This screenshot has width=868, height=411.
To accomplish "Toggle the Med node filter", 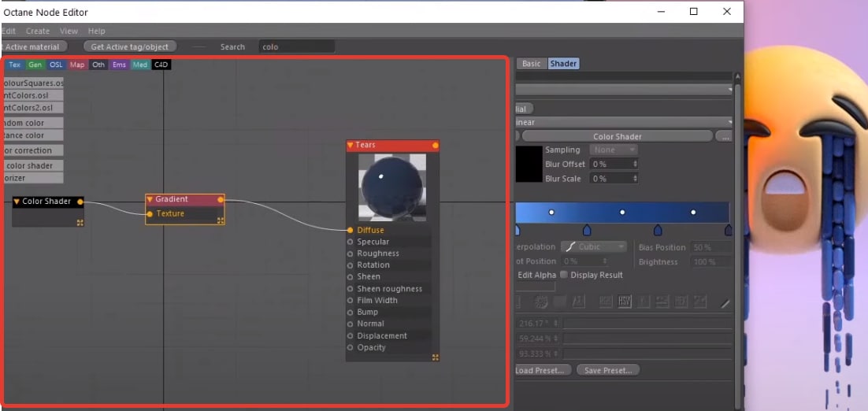I will coord(140,65).
